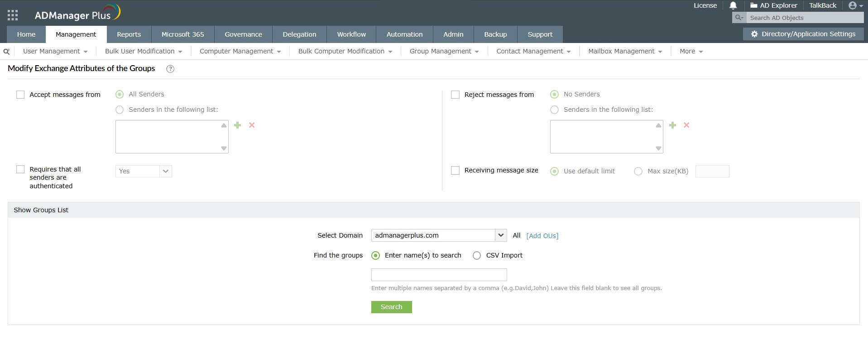The width and height of the screenshot is (868, 358).
Task: Expand the Computer Management dropdown
Action: tap(240, 51)
